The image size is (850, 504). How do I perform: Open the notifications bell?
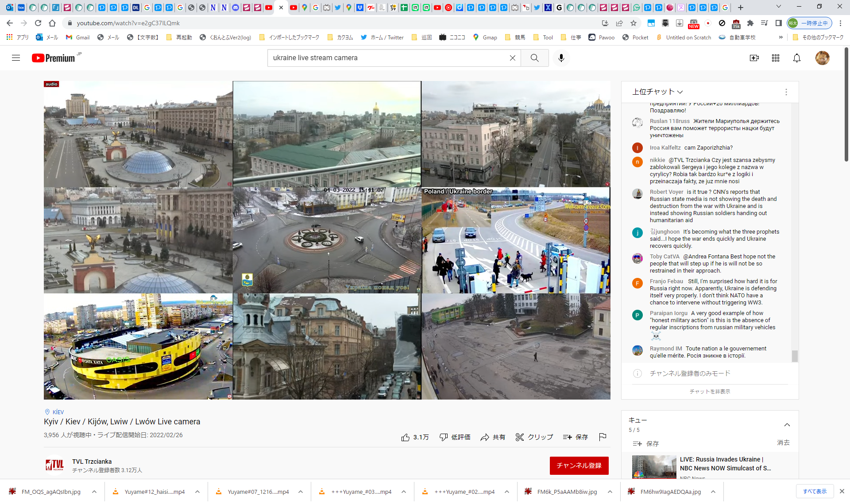tap(796, 58)
